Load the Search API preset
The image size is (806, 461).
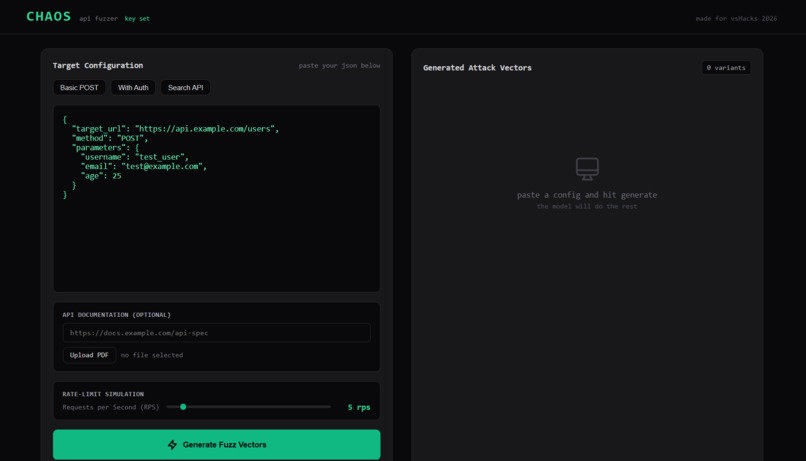(186, 87)
